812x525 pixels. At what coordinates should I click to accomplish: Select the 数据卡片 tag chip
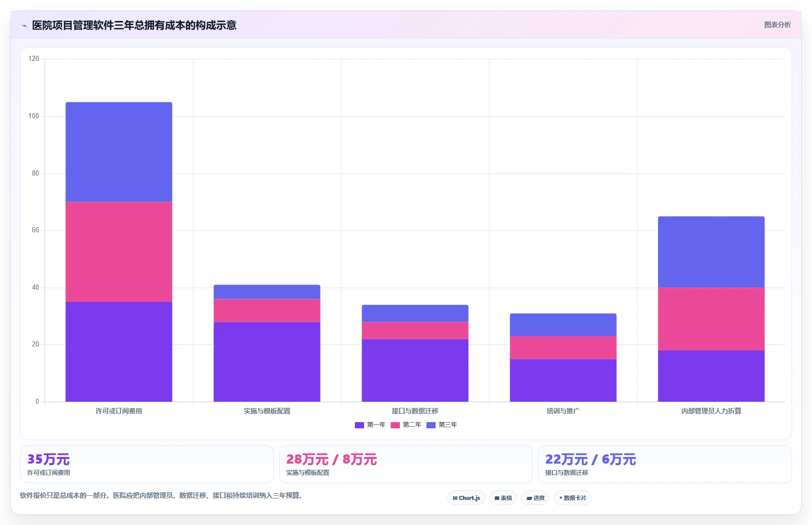[x=573, y=498]
